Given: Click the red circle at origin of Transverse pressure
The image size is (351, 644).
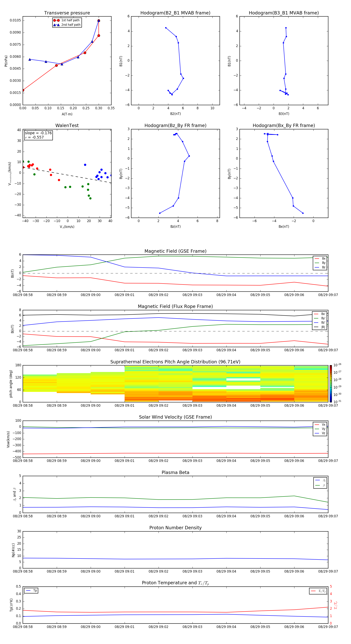Looking at the screenshot, I should 23,90.
